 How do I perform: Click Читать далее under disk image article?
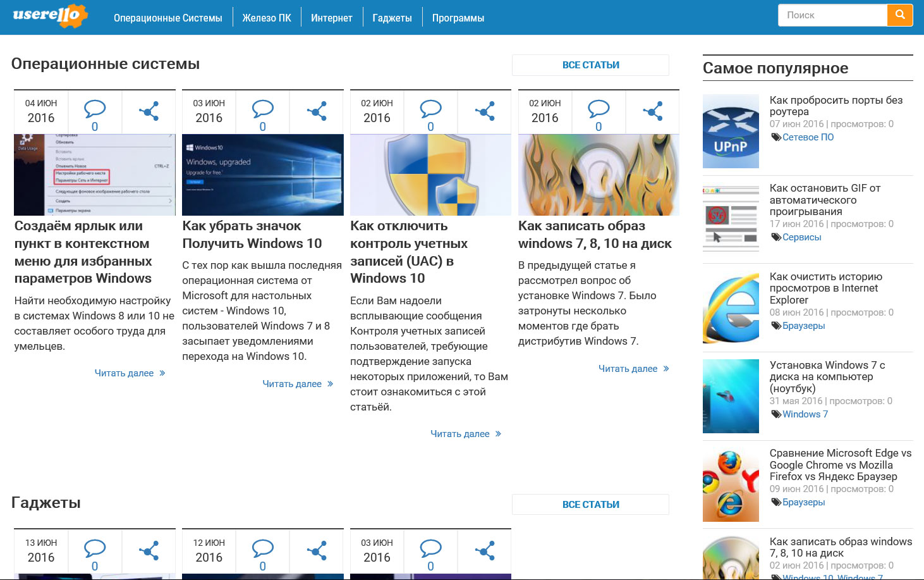[634, 369]
